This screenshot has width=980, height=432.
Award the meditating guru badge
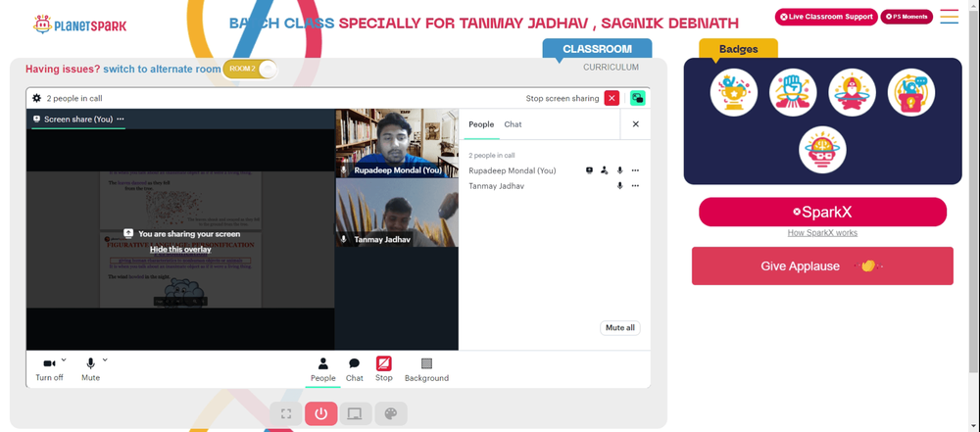click(852, 92)
